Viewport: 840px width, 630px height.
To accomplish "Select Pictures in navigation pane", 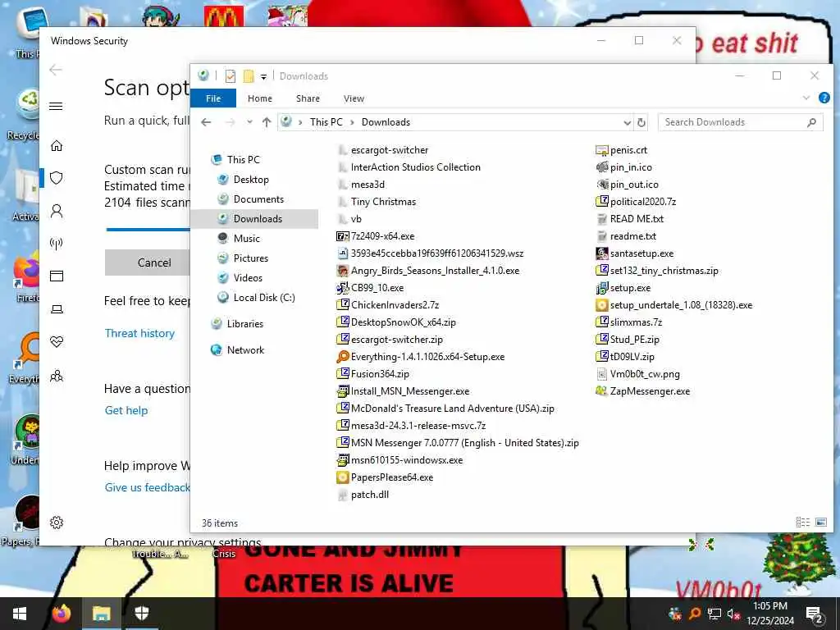I will (250, 258).
